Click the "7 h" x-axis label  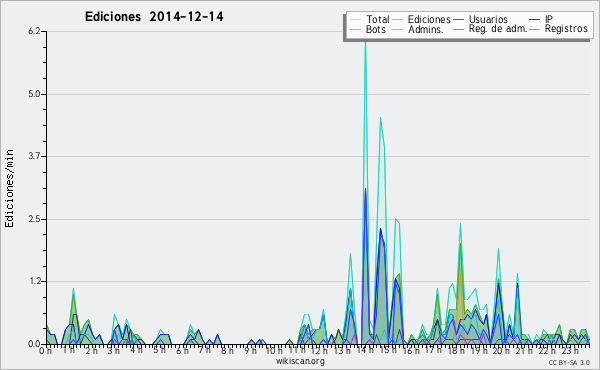tap(204, 350)
